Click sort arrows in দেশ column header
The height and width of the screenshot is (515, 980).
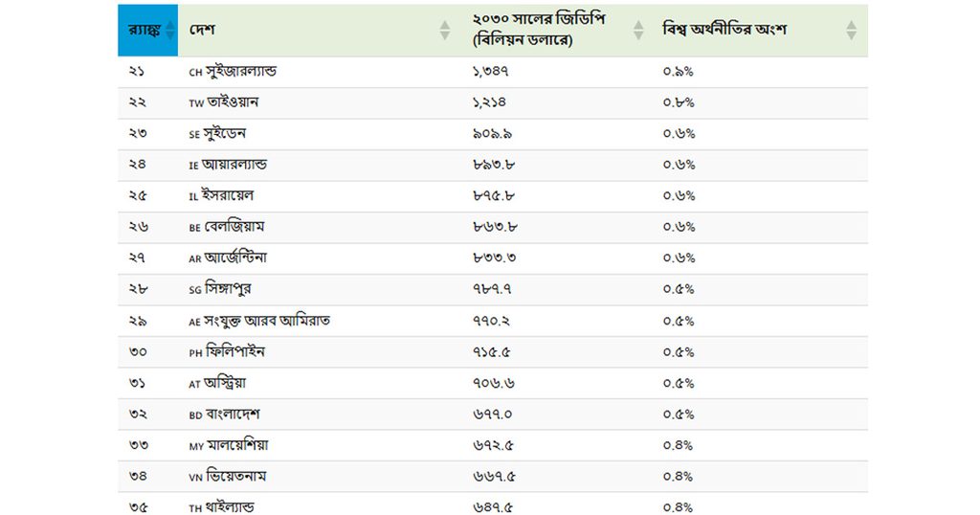pyautogui.click(x=444, y=30)
